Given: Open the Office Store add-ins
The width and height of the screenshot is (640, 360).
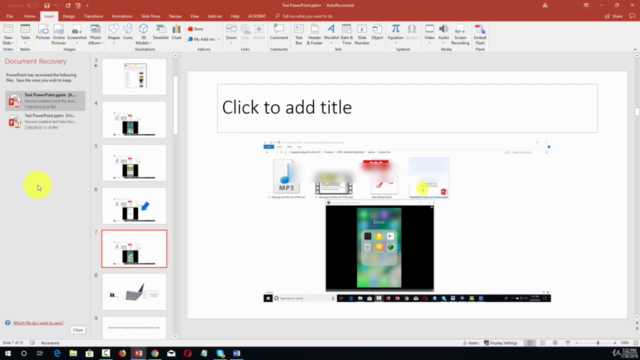Looking at the screenshot, I should click(x=196, y=29).
